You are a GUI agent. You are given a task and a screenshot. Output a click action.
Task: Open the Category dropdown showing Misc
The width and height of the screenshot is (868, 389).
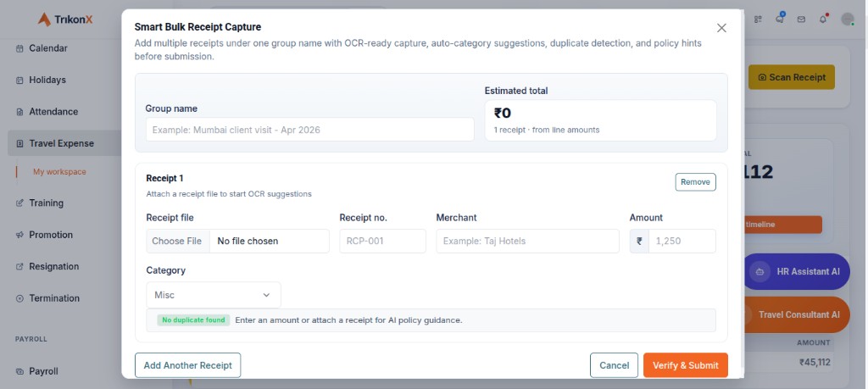(x=213, y=295)
